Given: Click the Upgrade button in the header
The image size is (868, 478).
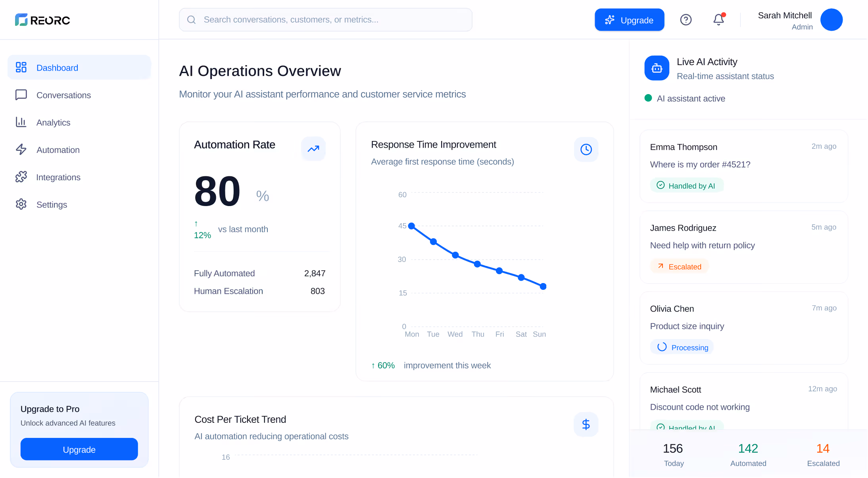Looking at the screenshot, I should point(629,20).
